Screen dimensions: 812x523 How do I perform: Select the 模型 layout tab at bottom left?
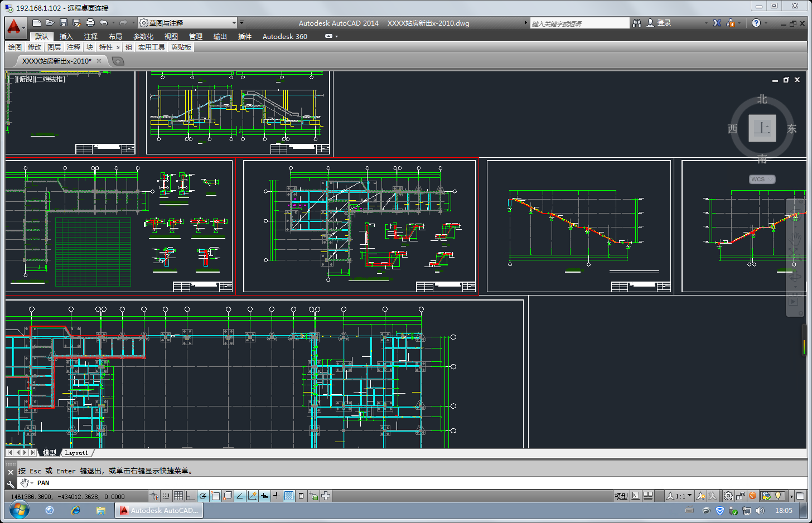pos(49,453)
